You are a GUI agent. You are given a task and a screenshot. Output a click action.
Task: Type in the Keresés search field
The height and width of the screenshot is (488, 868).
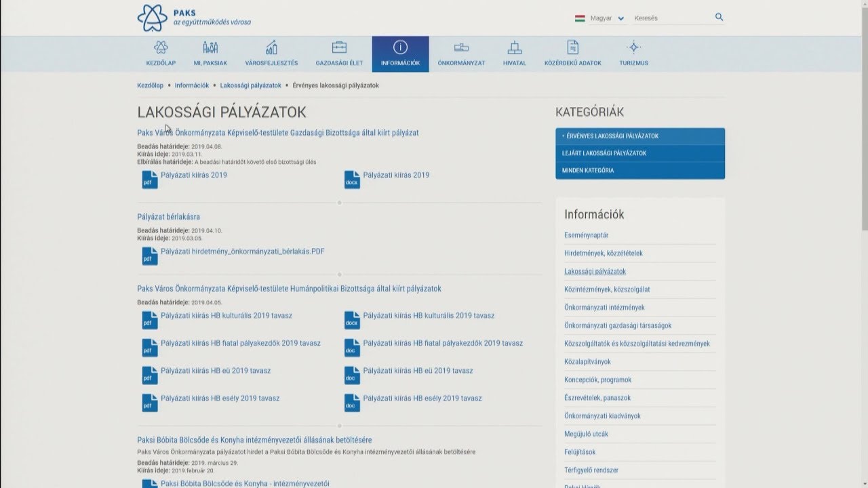coord(671,18)
